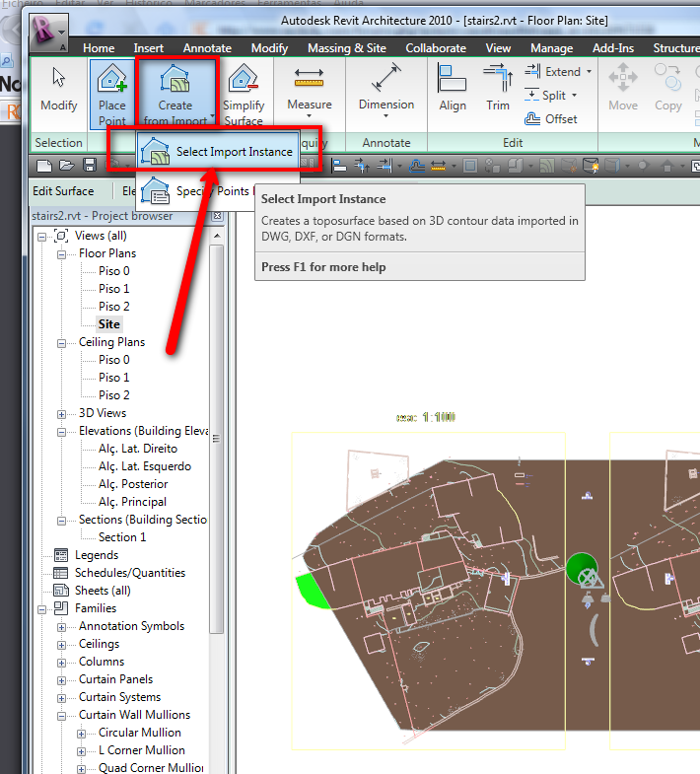700x774 pixels.
Task: Expand the 3D Views node
Action: pos(62,413)
